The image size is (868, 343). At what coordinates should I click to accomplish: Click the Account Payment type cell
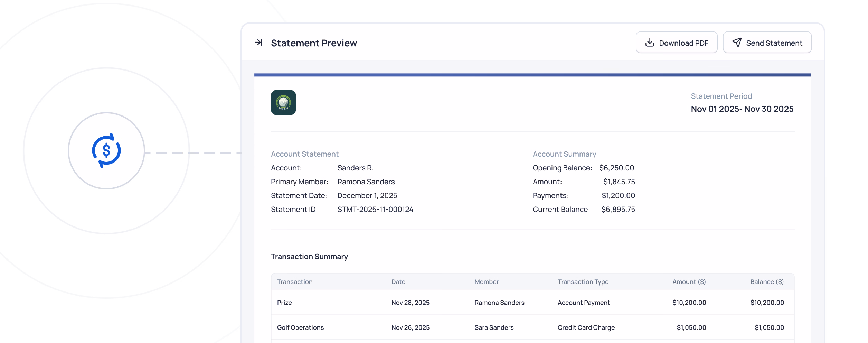[x=584, y=303]
